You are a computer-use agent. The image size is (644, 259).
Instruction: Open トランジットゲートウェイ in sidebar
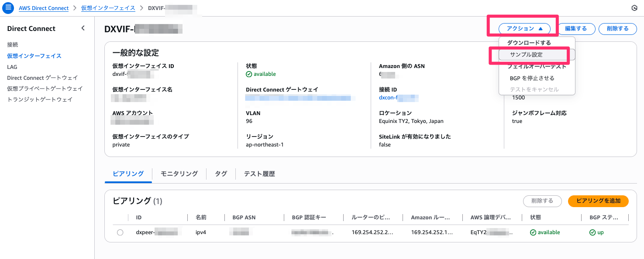coord(40,99)
